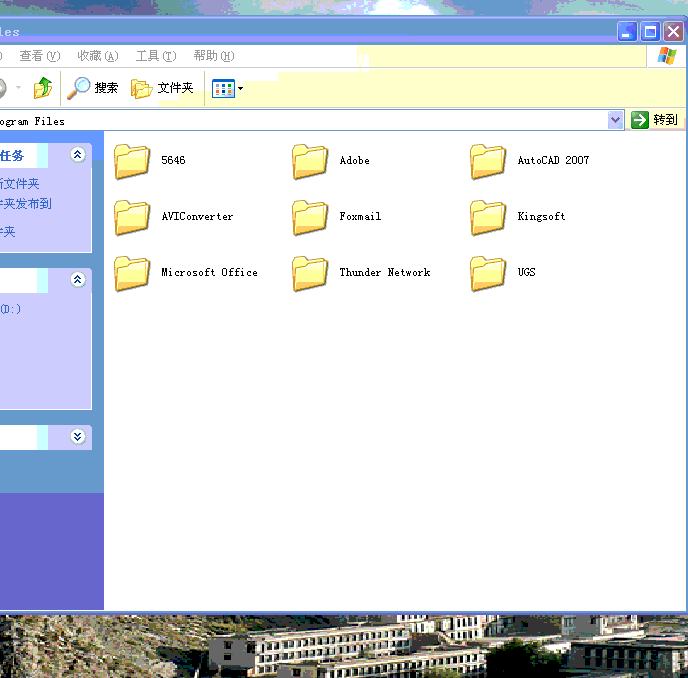The image size is (688, 678).
Task: Close the Program Files window
Action: pyautogui.click(x=674, y=32)
